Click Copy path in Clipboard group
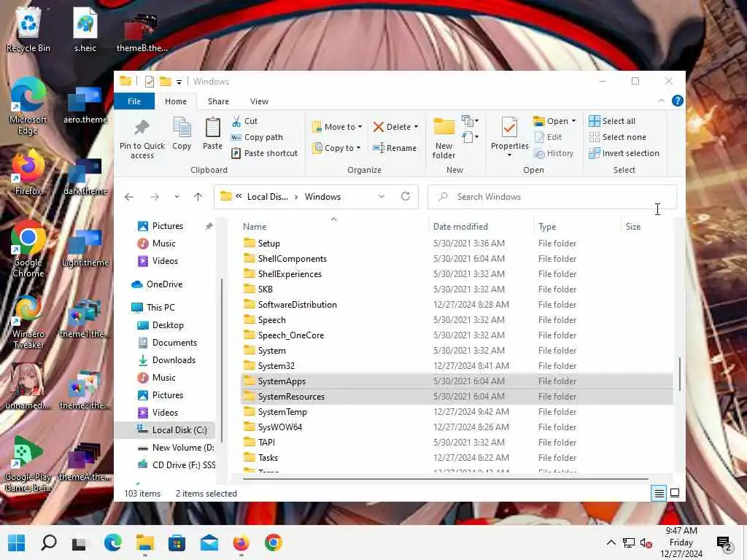Viewport: 747px width, 560px height. (258, 137)
